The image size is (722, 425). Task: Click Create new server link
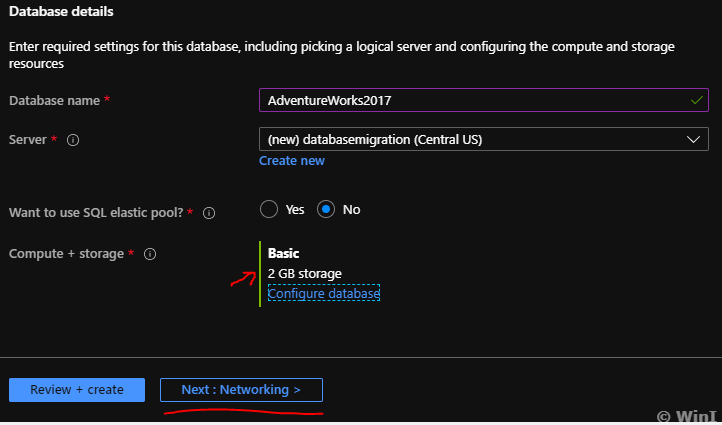(x=292, y=161)
